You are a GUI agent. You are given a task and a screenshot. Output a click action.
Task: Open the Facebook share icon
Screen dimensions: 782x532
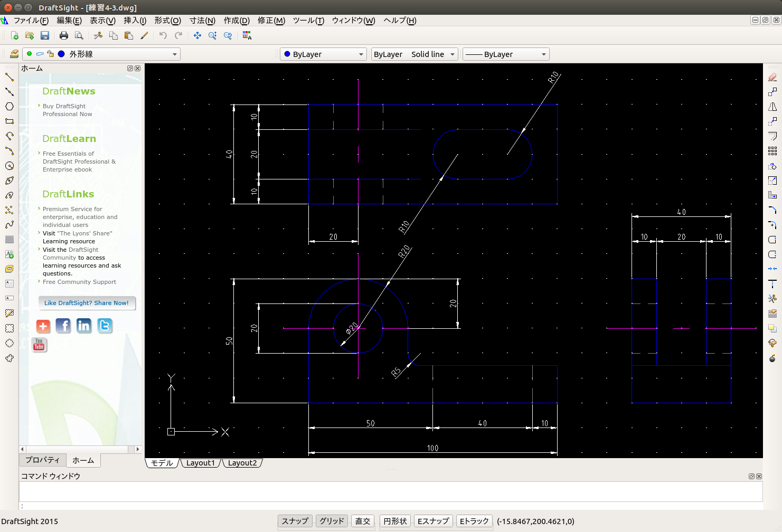coord(63,326)
